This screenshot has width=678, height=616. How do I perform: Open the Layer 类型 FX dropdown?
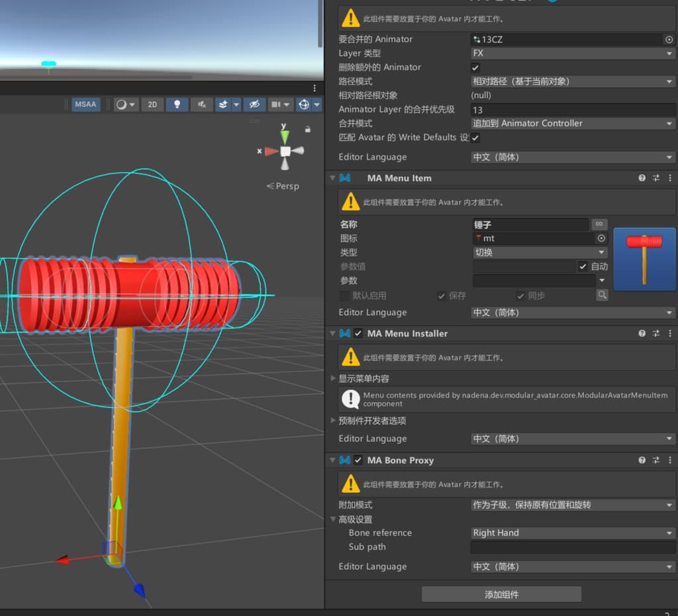pyautogui.click(x=573, y=53)
